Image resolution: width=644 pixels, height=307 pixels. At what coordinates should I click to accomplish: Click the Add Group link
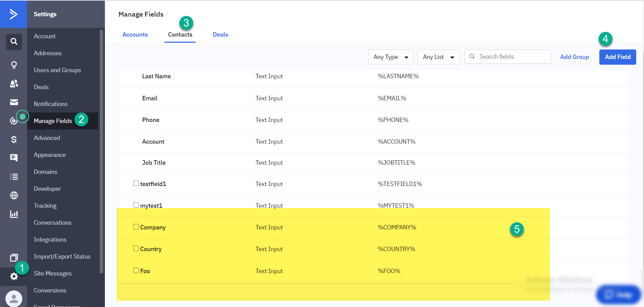(575, 57)
